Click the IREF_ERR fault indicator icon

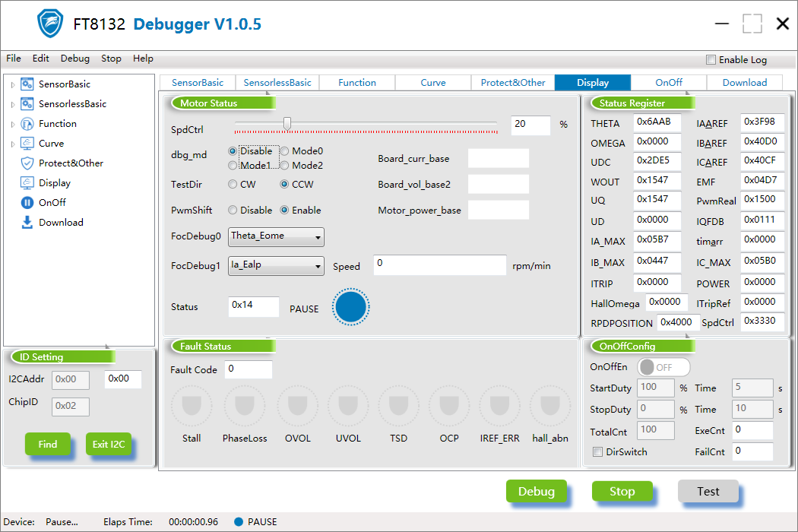pos(500,406)
